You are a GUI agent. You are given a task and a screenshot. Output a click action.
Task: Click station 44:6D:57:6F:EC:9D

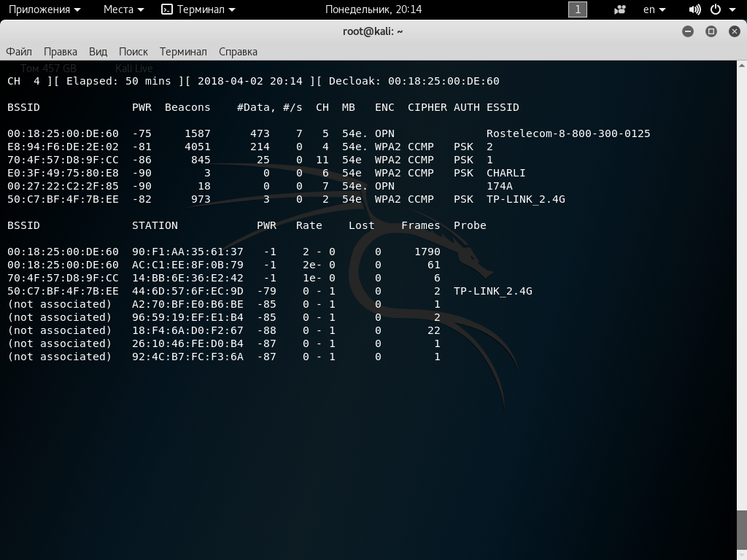click(x=187, y=291)
